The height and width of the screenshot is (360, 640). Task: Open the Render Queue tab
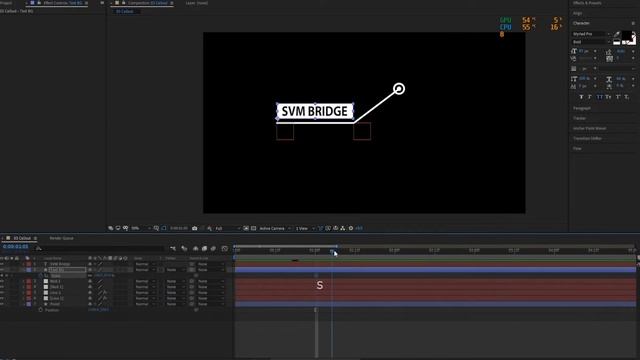pos(62,238)
